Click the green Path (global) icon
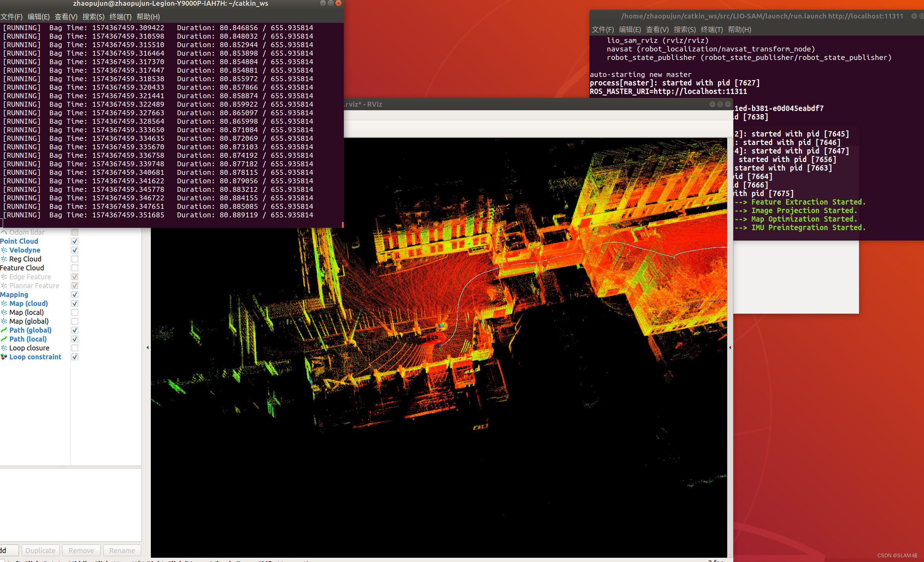The height and width of the screenshot is (562, 924). coord(4,330)
